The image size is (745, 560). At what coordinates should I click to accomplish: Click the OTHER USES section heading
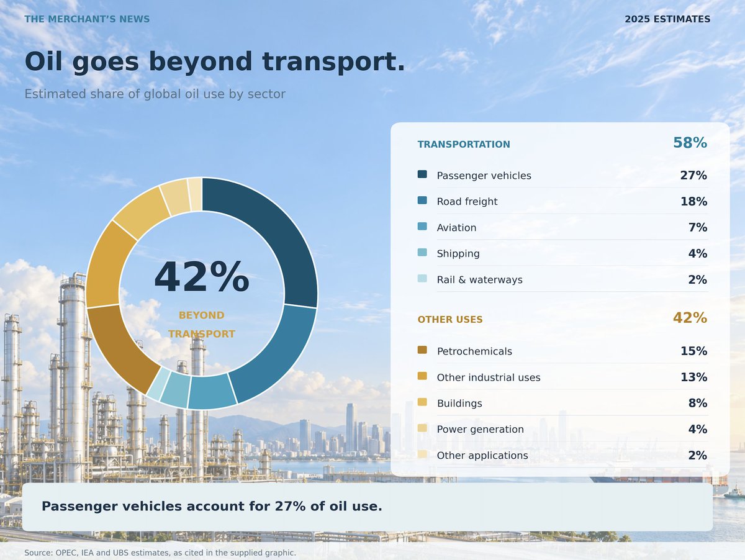pyautogui.click(x=450, y=320)
